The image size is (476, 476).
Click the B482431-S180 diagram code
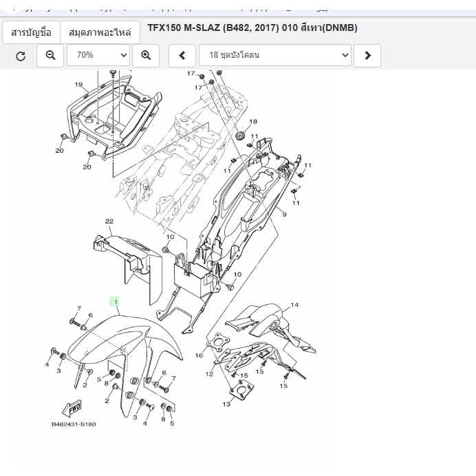[74, 424]
